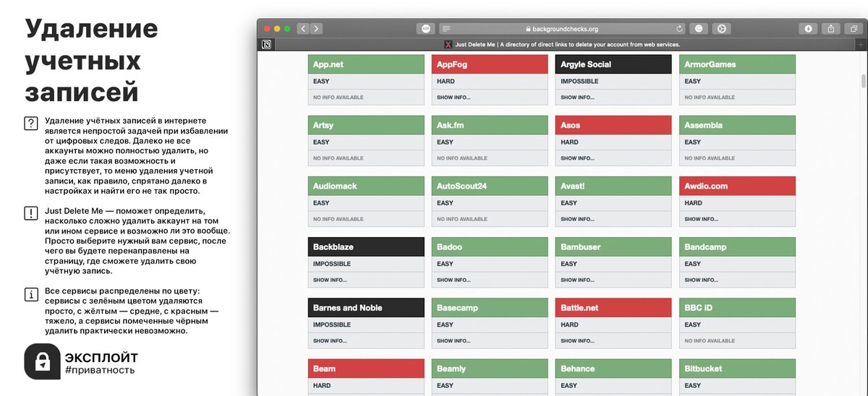Image resolution: width=868 pixels, height=396 pixels.
Task: Open the Bitbucket card title
Action: pyautogui.click(x=737, y=368)
